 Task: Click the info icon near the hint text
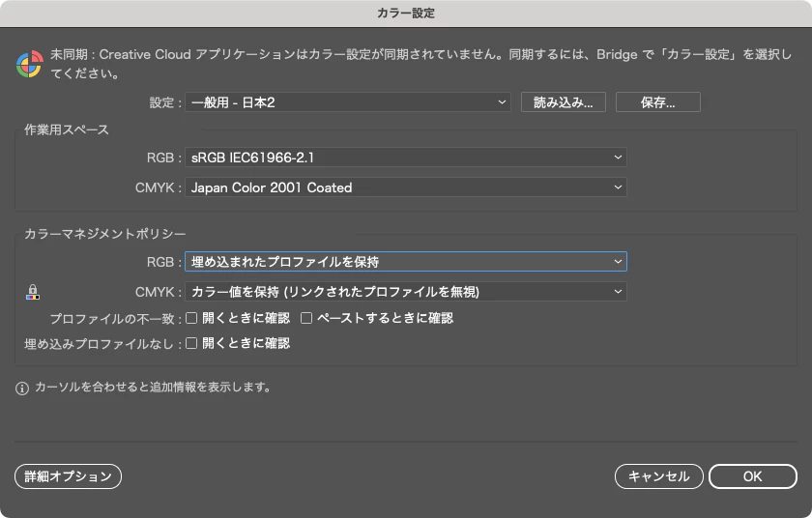coord(21,388)
